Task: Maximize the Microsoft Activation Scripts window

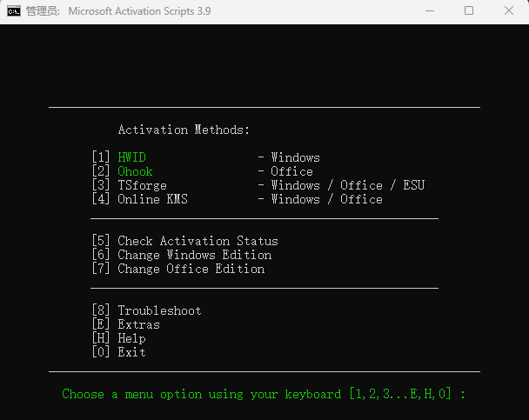Action: pyautogui.click(x=469, y=10)
